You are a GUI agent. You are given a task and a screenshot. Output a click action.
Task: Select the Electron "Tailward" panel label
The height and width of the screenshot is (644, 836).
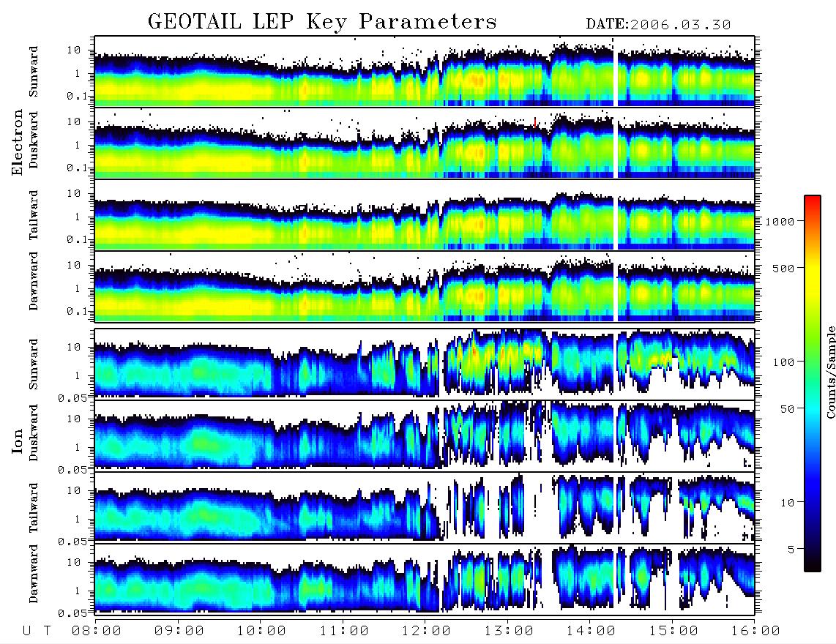(34, 215)
